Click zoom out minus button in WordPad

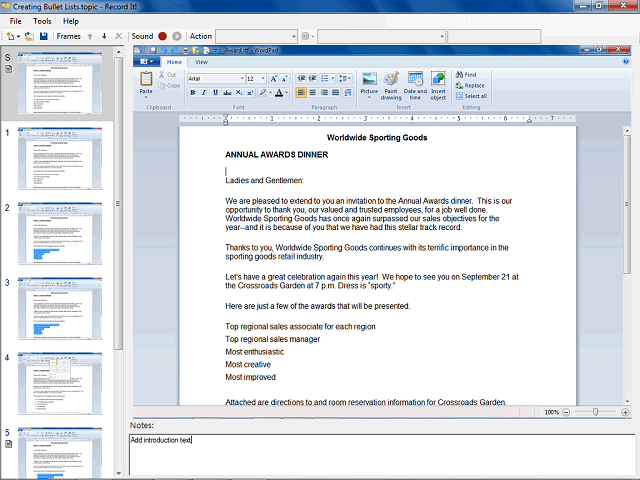point(566,412)
